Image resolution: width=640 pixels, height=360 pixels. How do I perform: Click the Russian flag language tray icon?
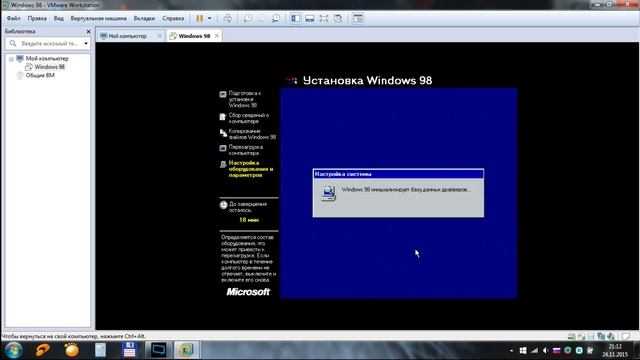556,351
